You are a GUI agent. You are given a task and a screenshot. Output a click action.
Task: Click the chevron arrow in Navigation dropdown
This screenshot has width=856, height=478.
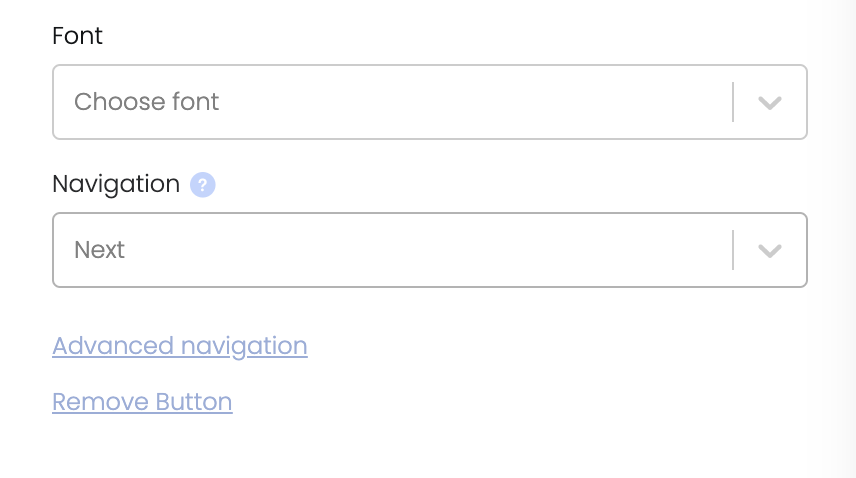click(770, 250)
